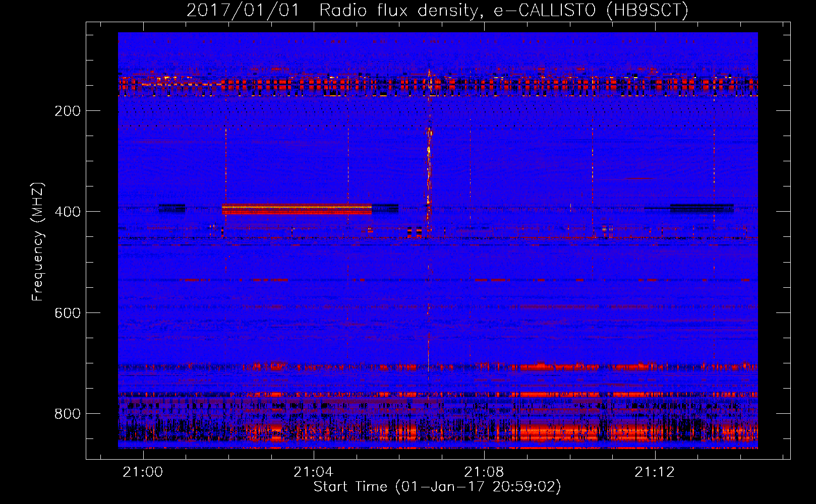This screenshot has width=816, height=504.
Task: Click the date "2017/01/01" in the title
Action: coord(243,10)
